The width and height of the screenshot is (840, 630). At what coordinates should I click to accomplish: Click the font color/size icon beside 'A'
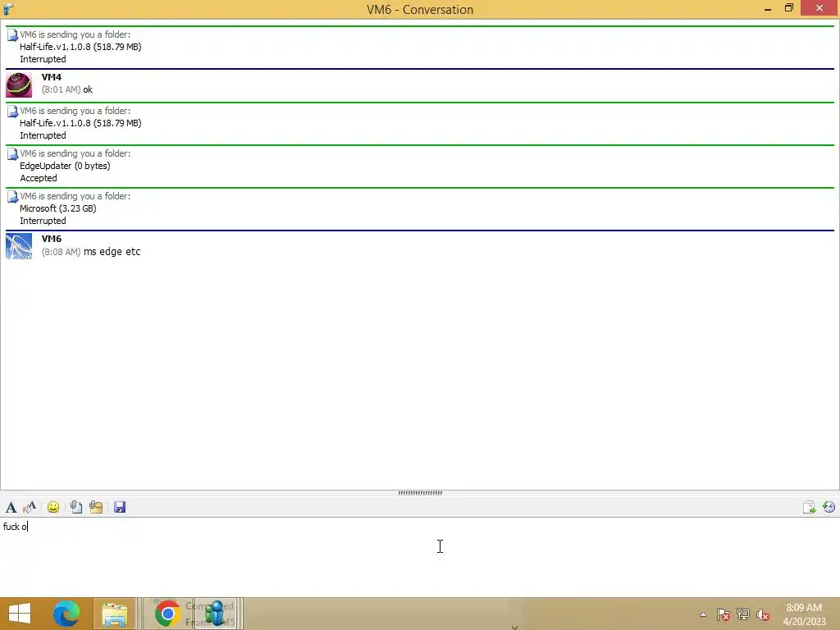(30, 507)
